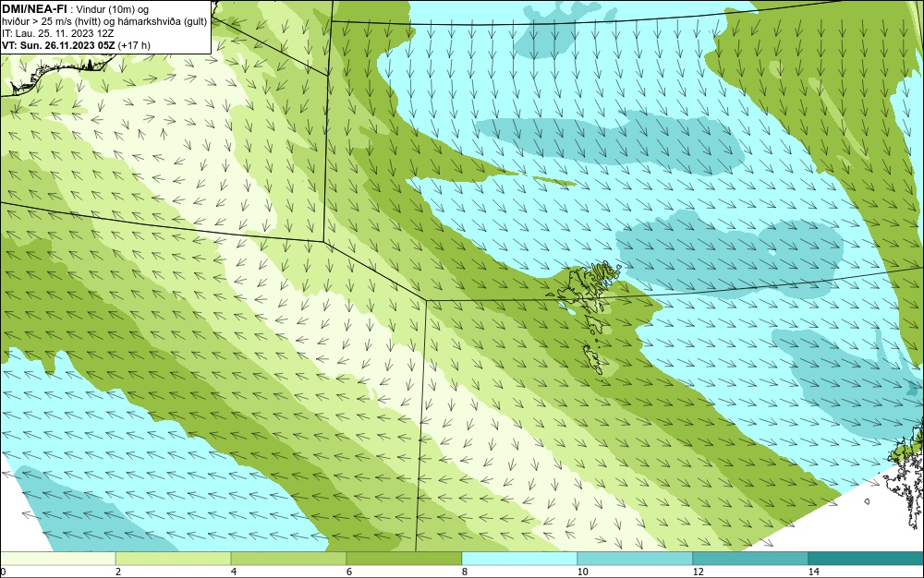
Task: Click the scale label '8'
Action: pyautogui.click(x=465, y=572)
